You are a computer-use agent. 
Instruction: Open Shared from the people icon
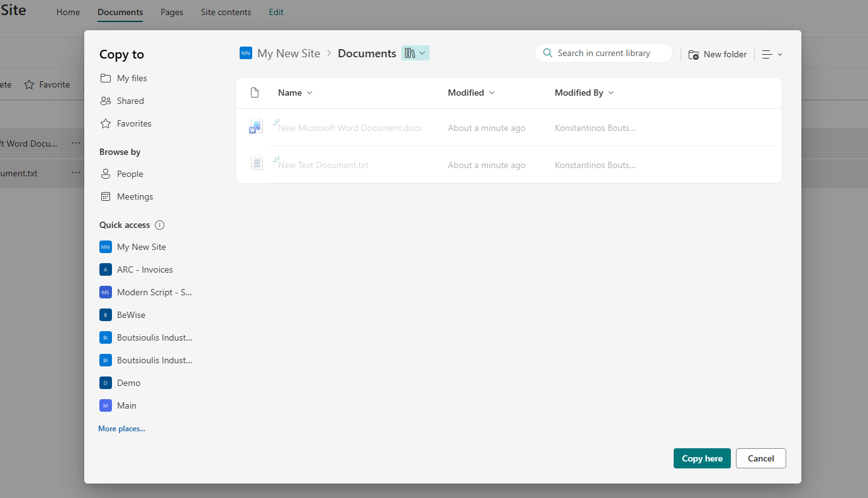tap(106, 101)
